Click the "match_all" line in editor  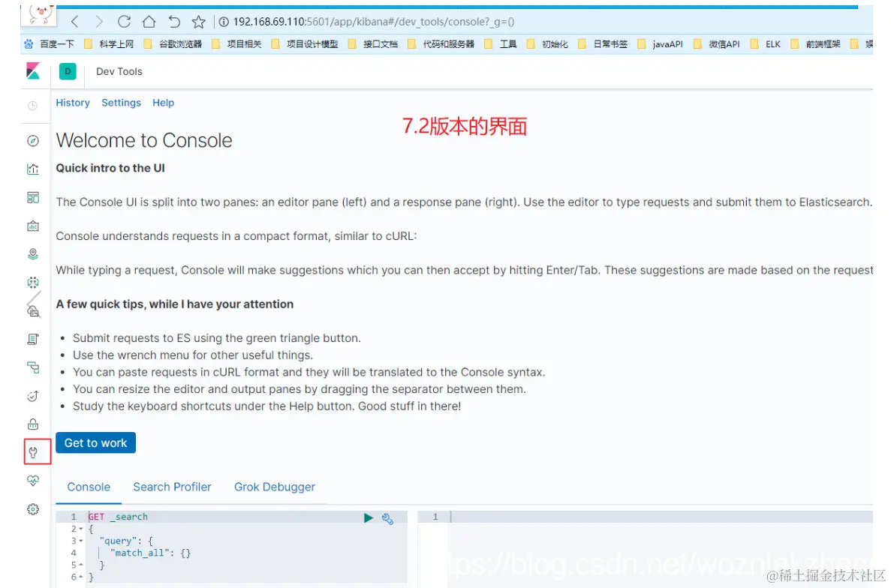150,553
